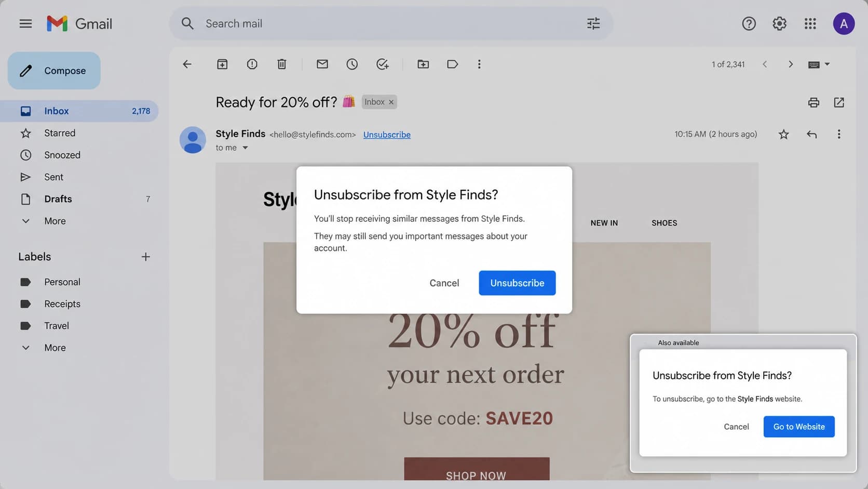Delete the email with trash icon
Screen dimensions: 868x489
pos(281,64)
